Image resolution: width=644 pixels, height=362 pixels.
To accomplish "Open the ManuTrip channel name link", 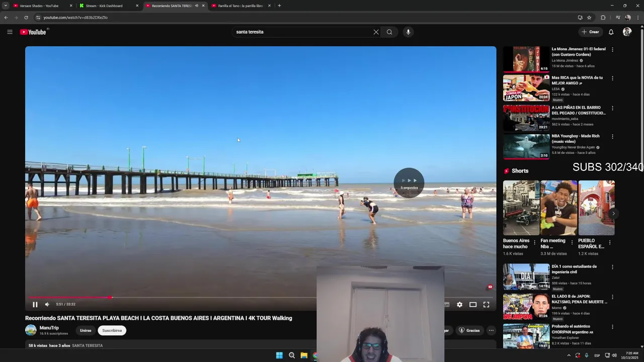I will 49,328.
